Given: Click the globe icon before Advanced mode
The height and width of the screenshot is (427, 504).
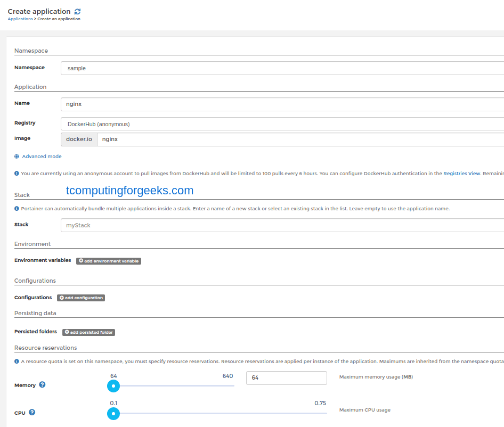Looking at the screenshot, I should (18, 156).
